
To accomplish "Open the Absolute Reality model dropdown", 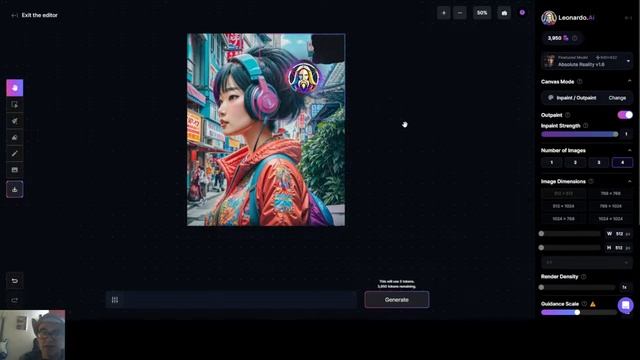I will click(587, 61).
